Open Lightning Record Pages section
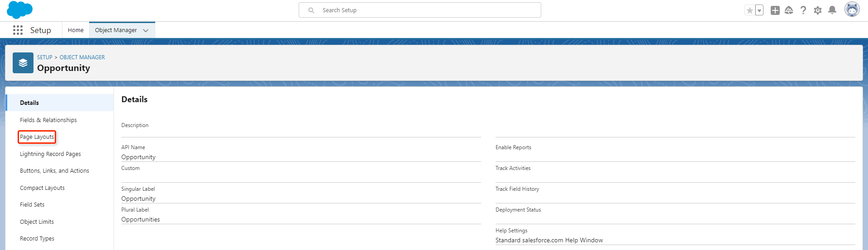The image size is (868, 250). coord(50,154)
